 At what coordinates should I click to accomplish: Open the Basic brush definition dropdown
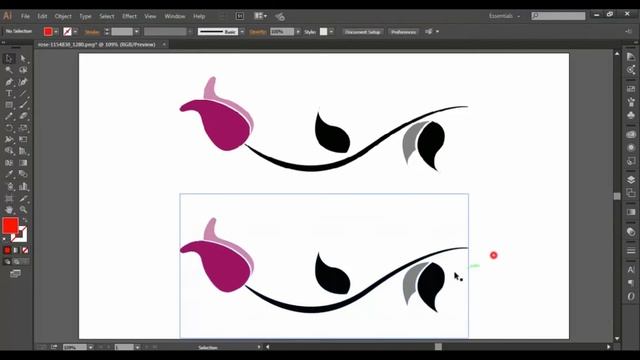coord(242,32)
